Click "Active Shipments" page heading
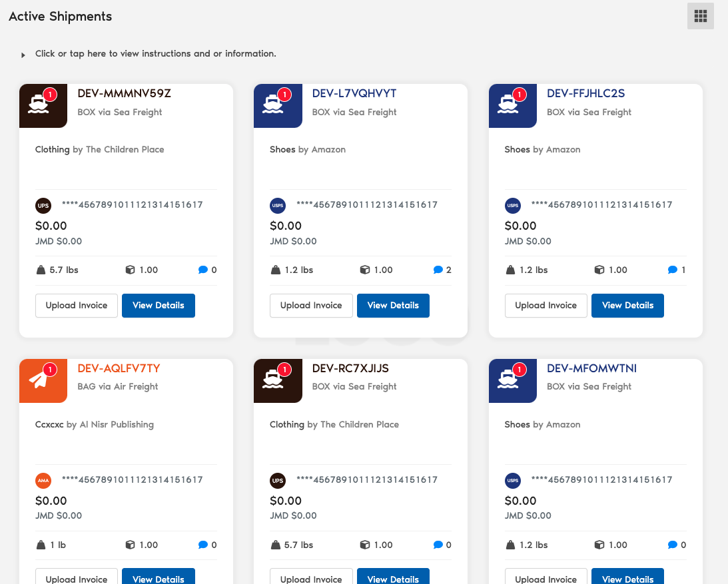Viewport: 728px width, 584px height. [x=61, y=16]
